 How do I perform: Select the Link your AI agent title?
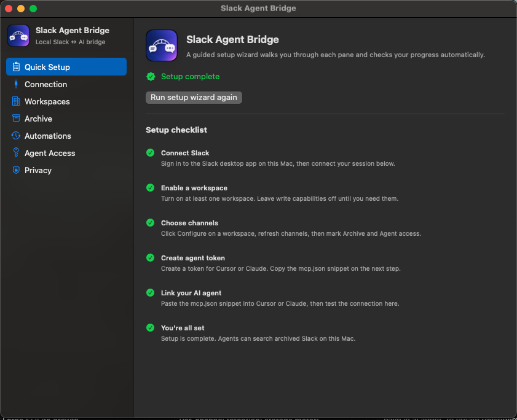pos(191,293)
